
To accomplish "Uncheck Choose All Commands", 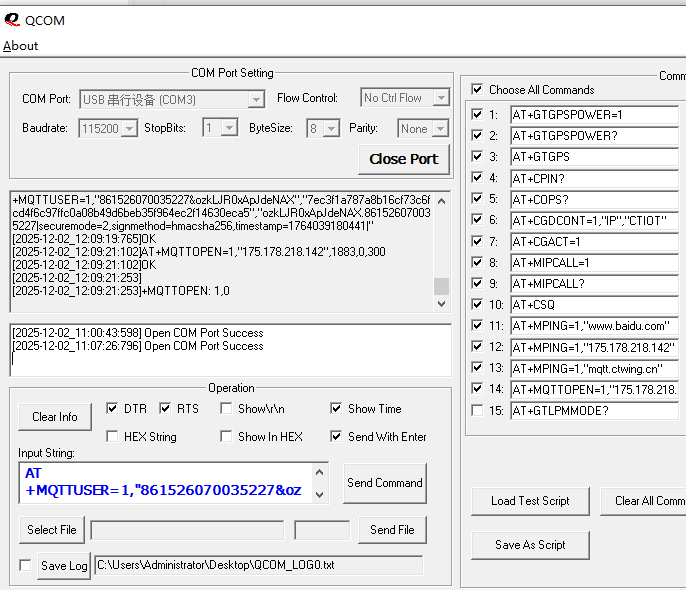I will pos(477,90).
